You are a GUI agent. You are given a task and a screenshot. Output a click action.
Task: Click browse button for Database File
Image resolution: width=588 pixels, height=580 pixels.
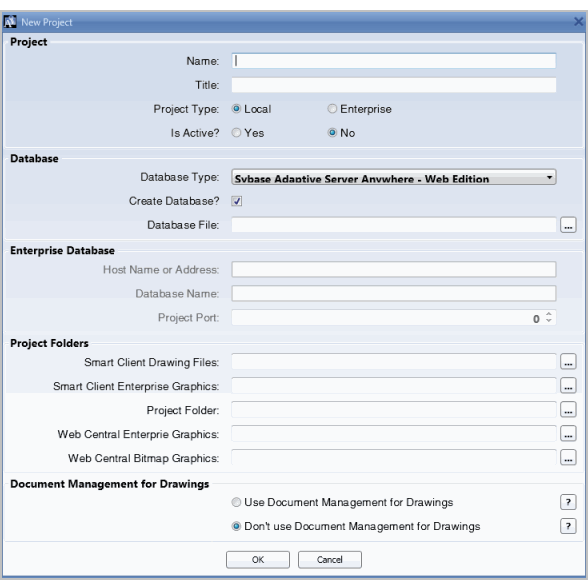coord(568,225)
